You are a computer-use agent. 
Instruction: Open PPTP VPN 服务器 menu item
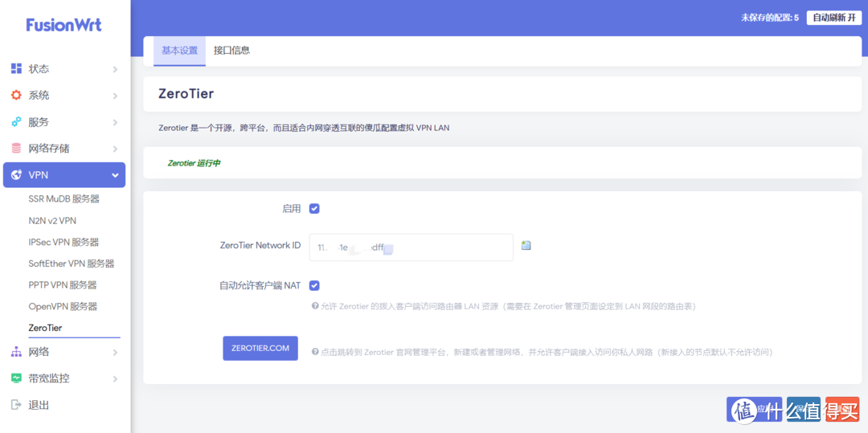click(x=63, y=285)
